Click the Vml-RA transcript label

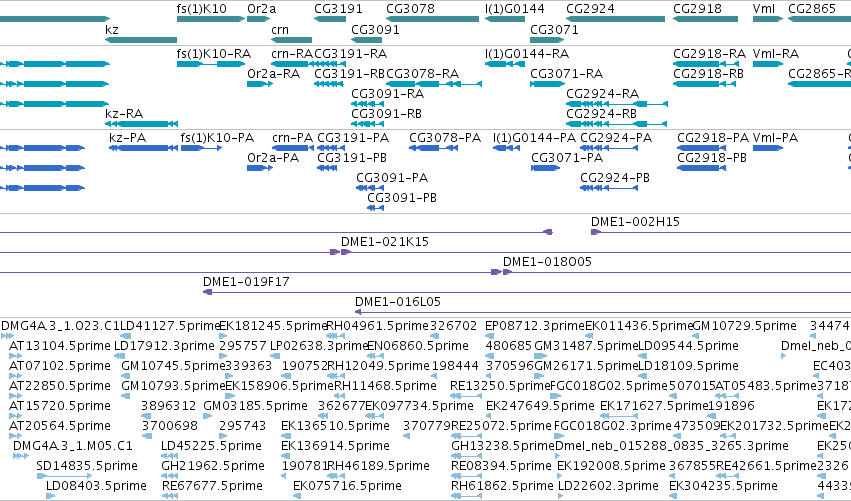pyautogui.click(x=776, y=54)
